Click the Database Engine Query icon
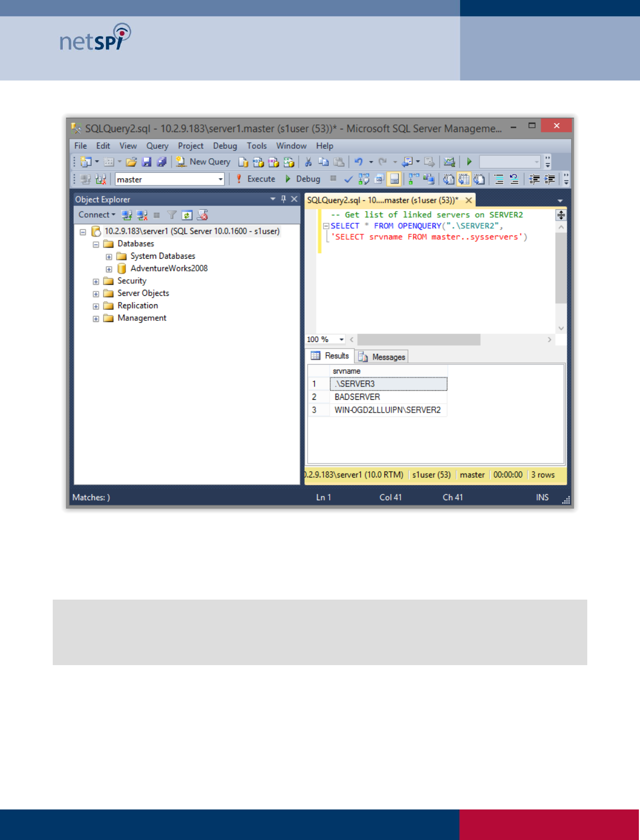640x840 pixels. click(x=243, y=162)
